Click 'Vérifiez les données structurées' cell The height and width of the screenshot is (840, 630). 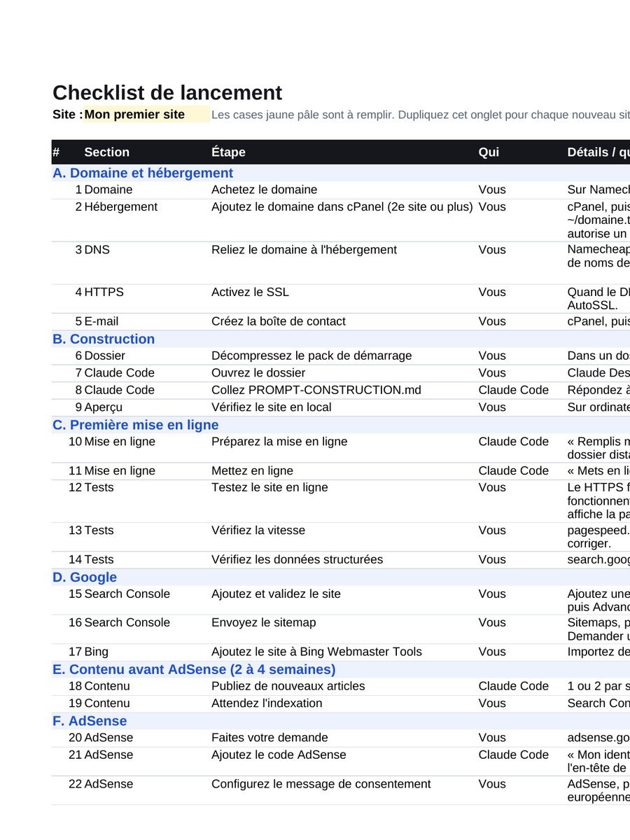point(297,559)
